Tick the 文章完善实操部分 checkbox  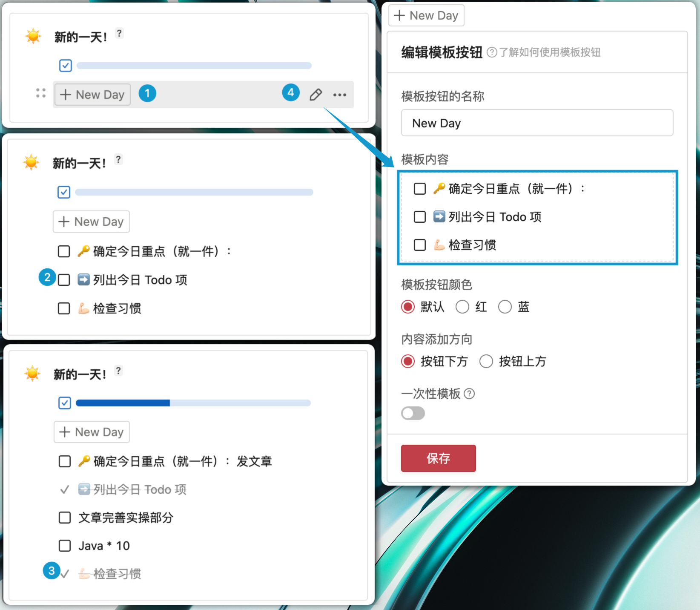(65, 518)
